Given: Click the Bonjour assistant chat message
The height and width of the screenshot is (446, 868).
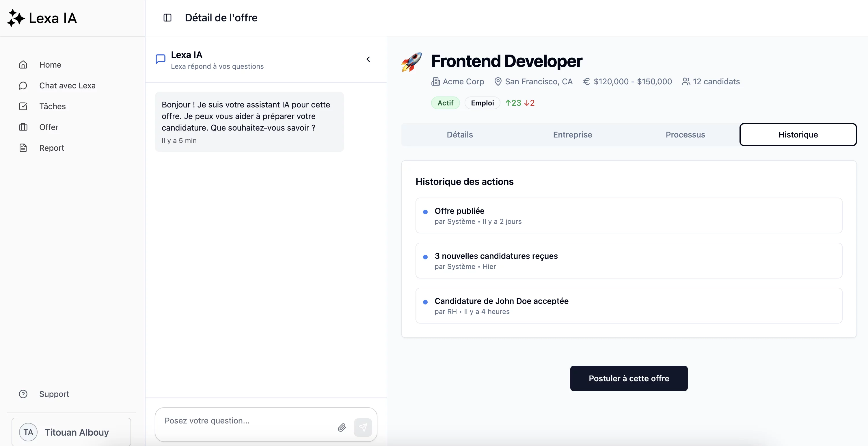Looking at the screenshot, I should (x=249, y=122).
